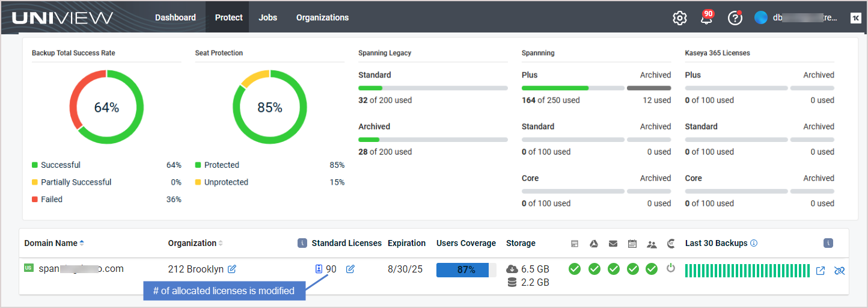Screen dimensions: 868x308
Task: Click the user account avatar
Action: click(x=761, y=18)
